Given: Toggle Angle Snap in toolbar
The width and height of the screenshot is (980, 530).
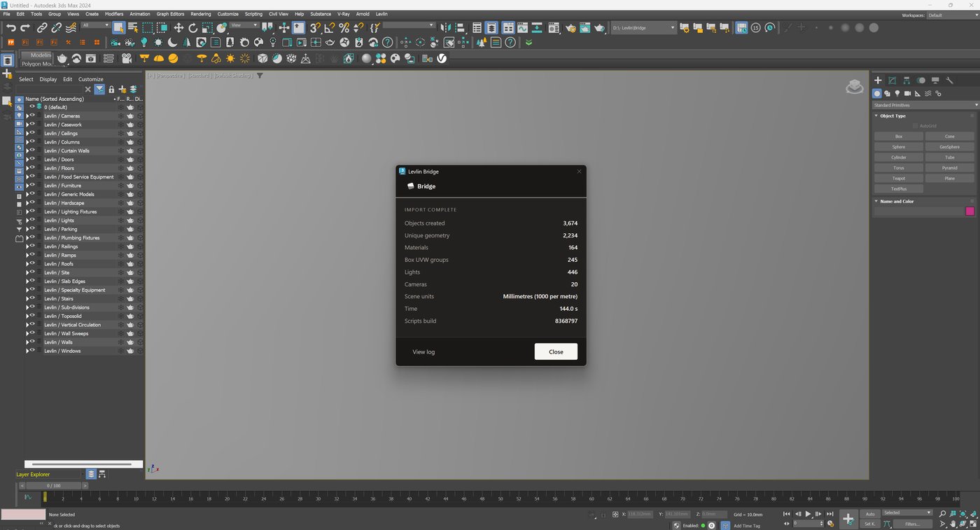Looking at the screenshot, I should (329, 28).
